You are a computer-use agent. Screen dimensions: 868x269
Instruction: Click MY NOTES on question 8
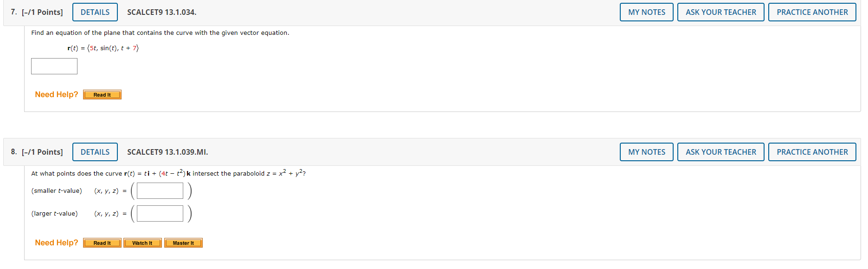click(x=646, y=152)
